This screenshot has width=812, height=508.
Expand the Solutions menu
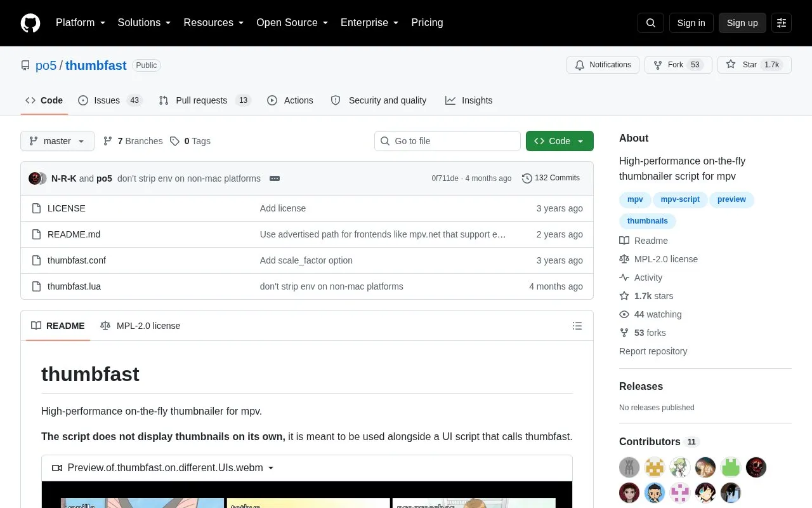tap(144, 23)
